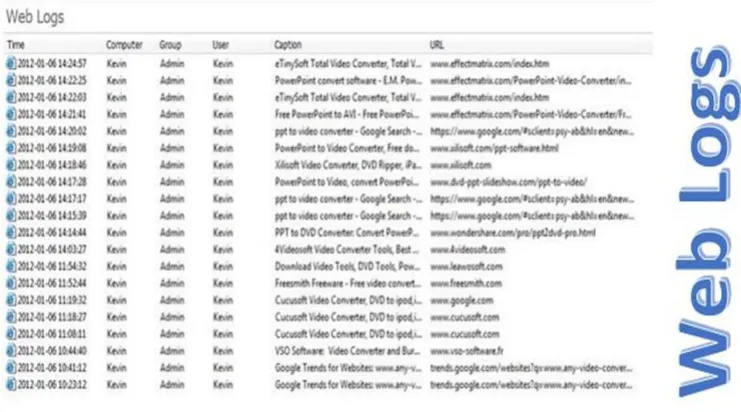The height and width of the screenshot is (412, 741).
Task: Select URL www.4videosoft.com
Action: (467, 249)
